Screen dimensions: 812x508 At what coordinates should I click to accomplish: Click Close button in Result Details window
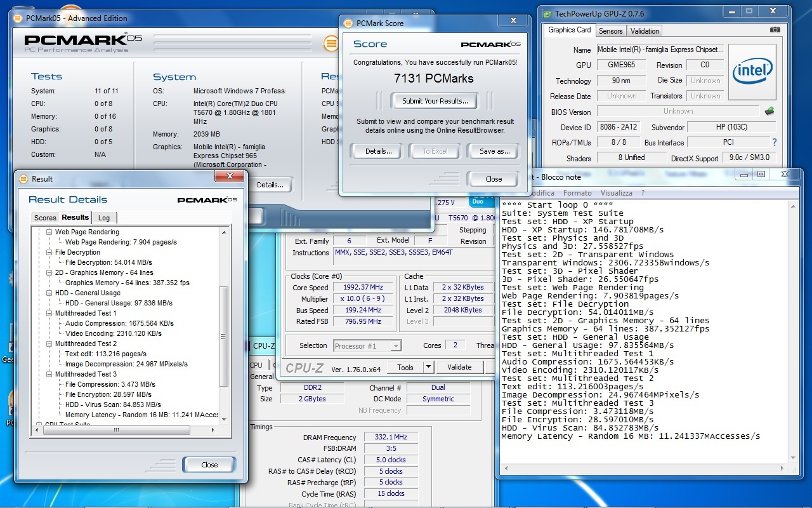pyautogui.click(x=209, y=465)
